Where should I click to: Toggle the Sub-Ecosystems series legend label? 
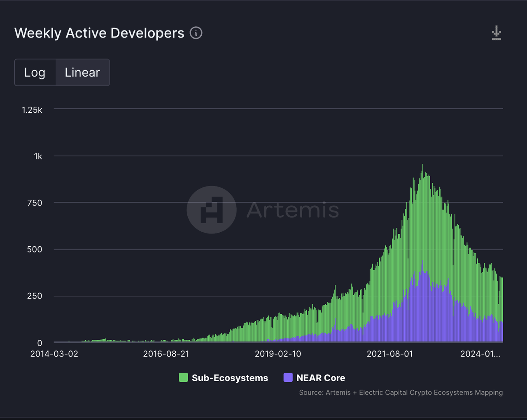tap(230, 378)
